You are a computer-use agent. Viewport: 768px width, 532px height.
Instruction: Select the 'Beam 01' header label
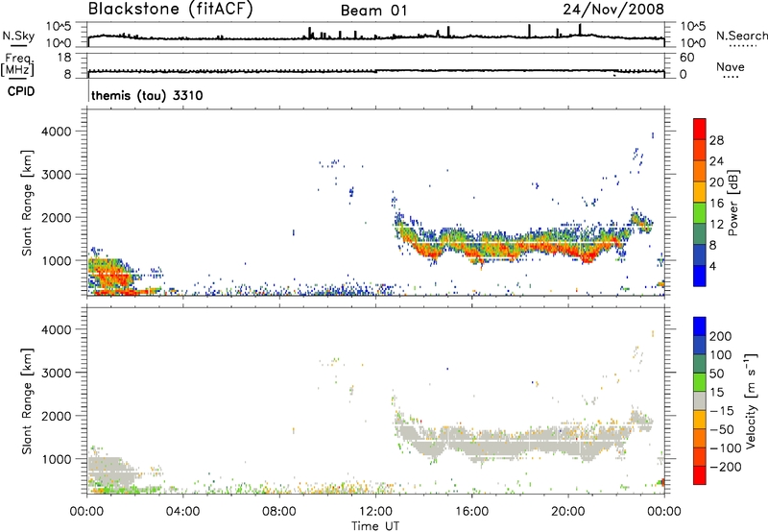click(373, 11)
